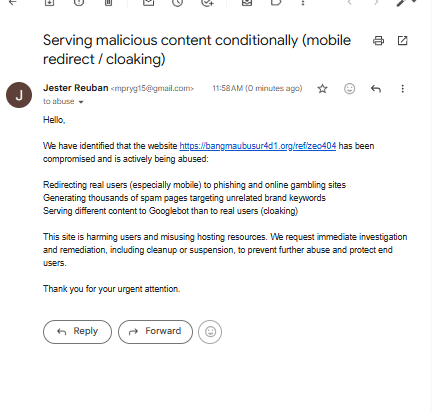Click the Forward button
Viewport: 432px width, 412px height.
(x=155, y=332)
